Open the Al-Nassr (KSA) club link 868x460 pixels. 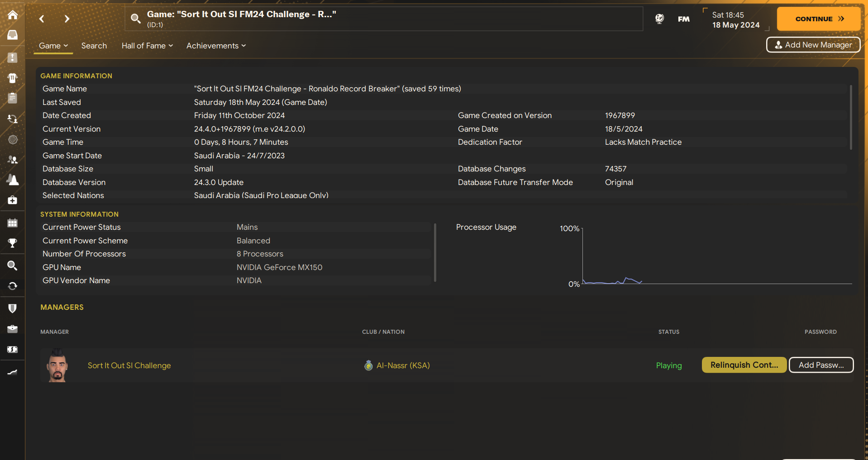[403, 365]
